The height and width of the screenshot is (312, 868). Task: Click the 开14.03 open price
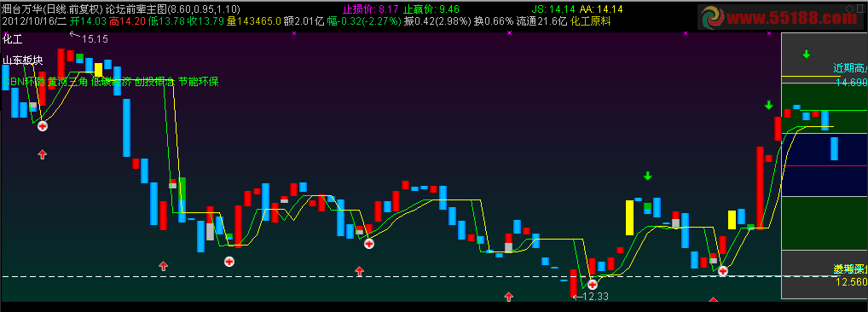pyautogui.click(x=88, y=21)
